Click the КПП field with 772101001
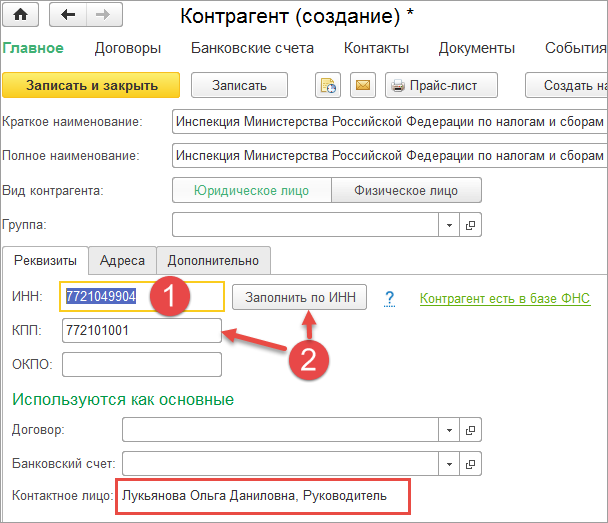Image resolution: width=608 pixels, height=523 pixels. point(142,330)
